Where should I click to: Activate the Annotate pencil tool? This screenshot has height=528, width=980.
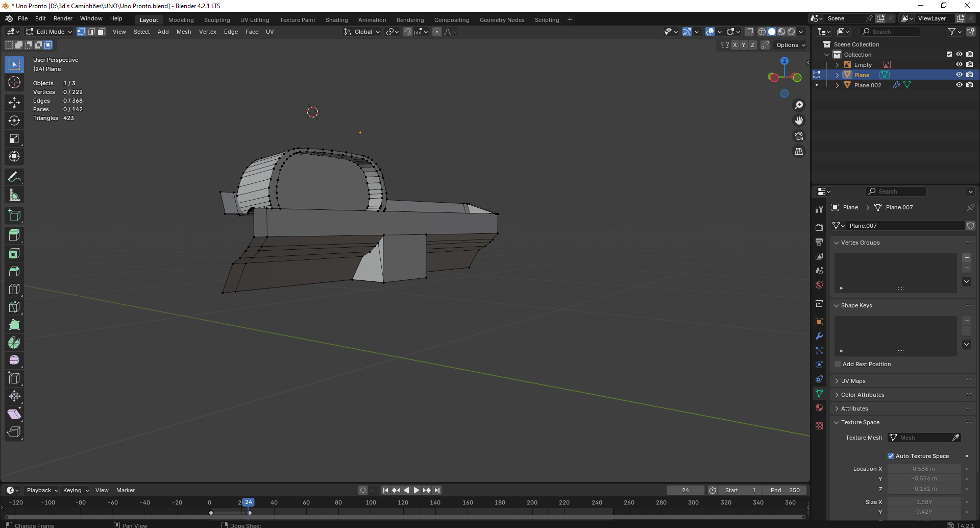tap(14, 177)
